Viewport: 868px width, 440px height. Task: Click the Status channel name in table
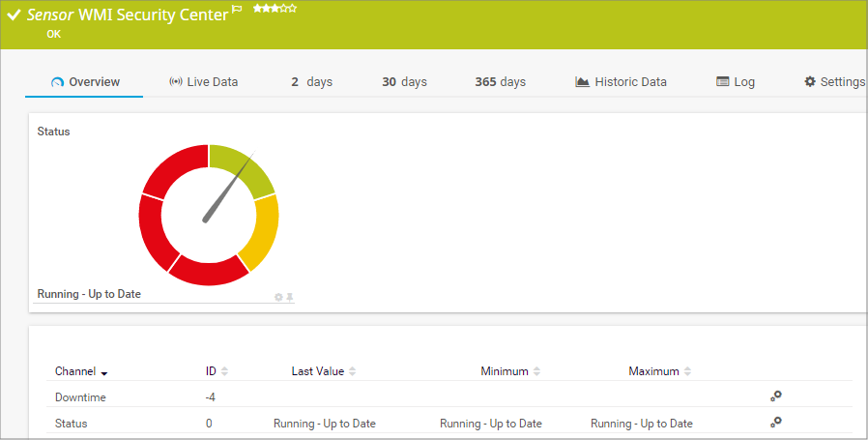(72, 424)
